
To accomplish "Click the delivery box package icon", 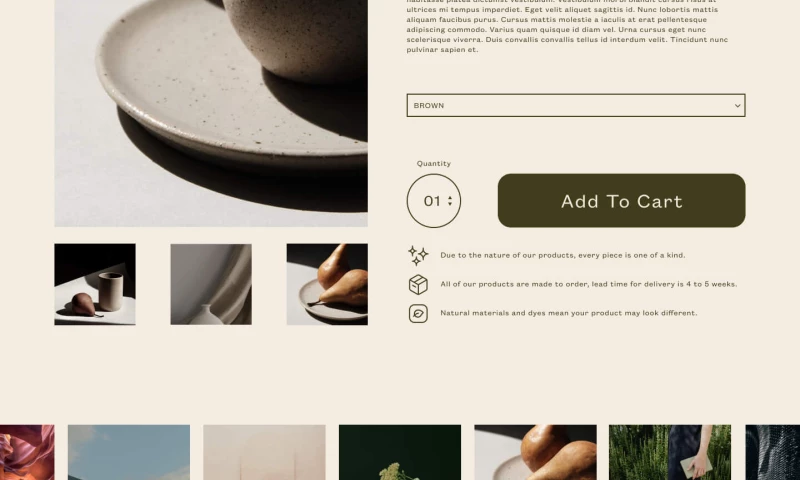I will [418, 284].
